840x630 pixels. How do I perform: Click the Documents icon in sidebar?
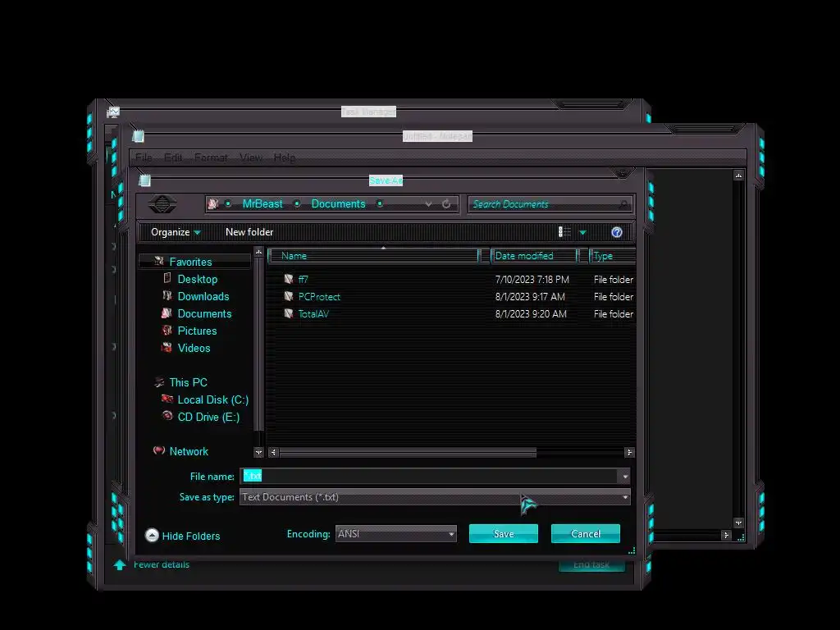coord(167,313)
